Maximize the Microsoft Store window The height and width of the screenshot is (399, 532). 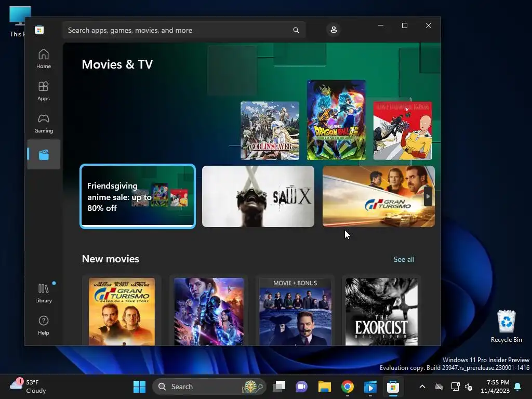404,25
